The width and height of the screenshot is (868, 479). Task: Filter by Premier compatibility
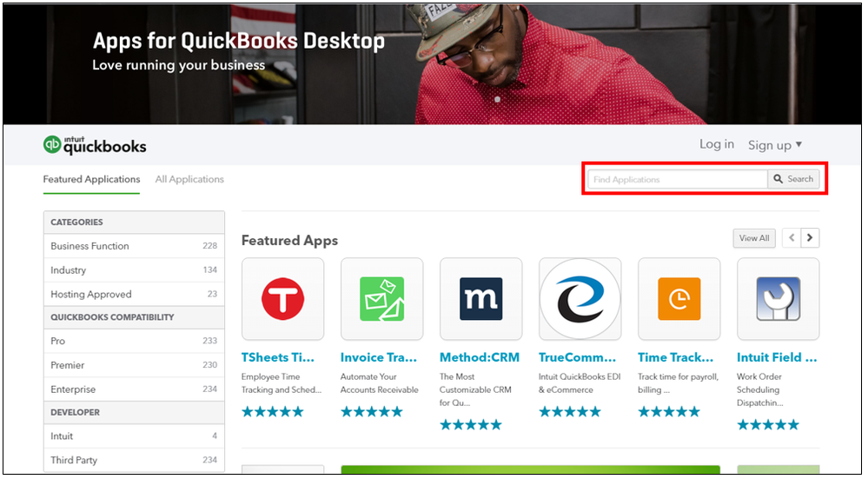click(x=134, y=365)
